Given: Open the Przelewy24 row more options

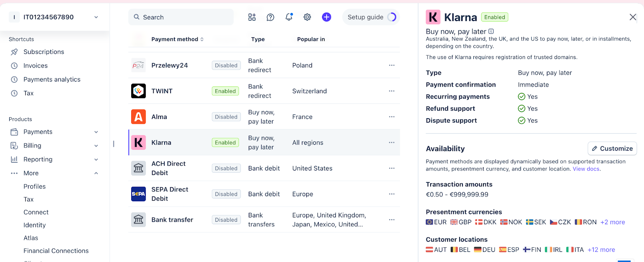Looking at the screenshot, I should coord(392,65).
